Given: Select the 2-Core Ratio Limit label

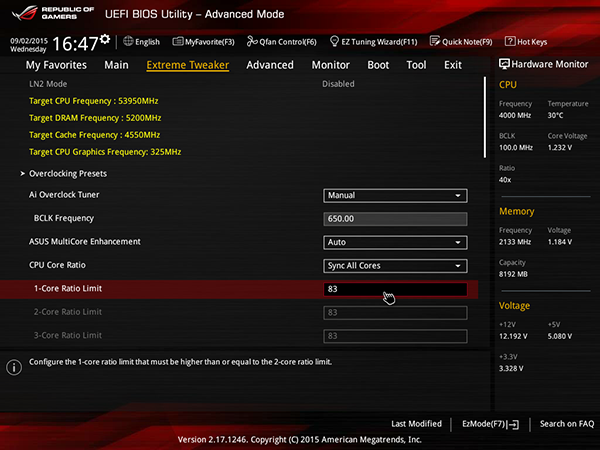Looking at the screenshot, I should [x=68, y=312].
